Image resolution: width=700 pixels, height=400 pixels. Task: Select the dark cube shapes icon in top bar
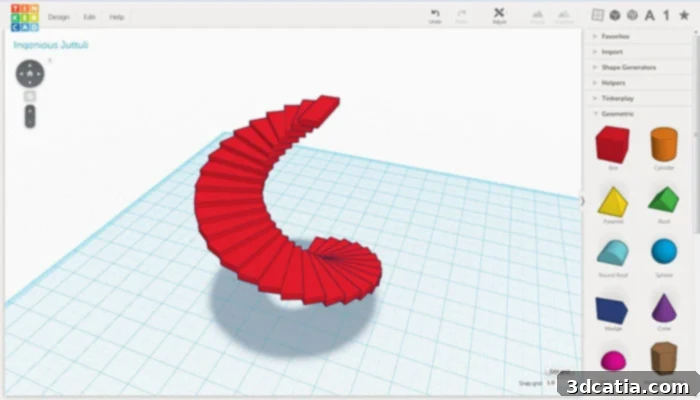coord(615,15)
